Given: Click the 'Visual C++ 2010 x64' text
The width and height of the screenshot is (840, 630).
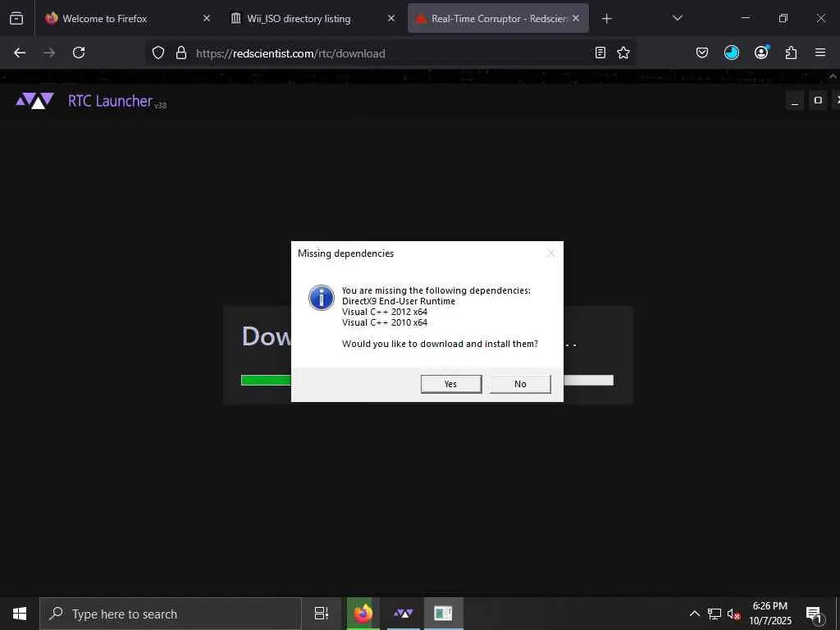Looking at the screenshot, I should pos(385,322).
